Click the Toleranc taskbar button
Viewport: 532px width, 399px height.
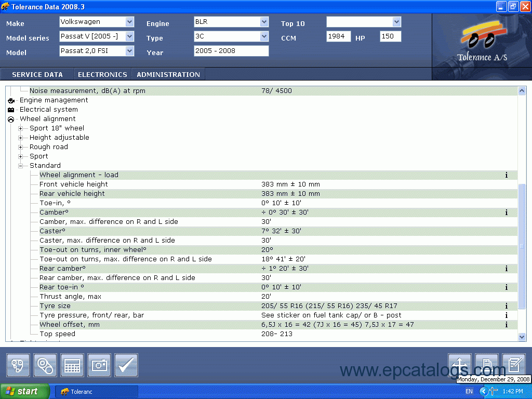tap(97, 392)
